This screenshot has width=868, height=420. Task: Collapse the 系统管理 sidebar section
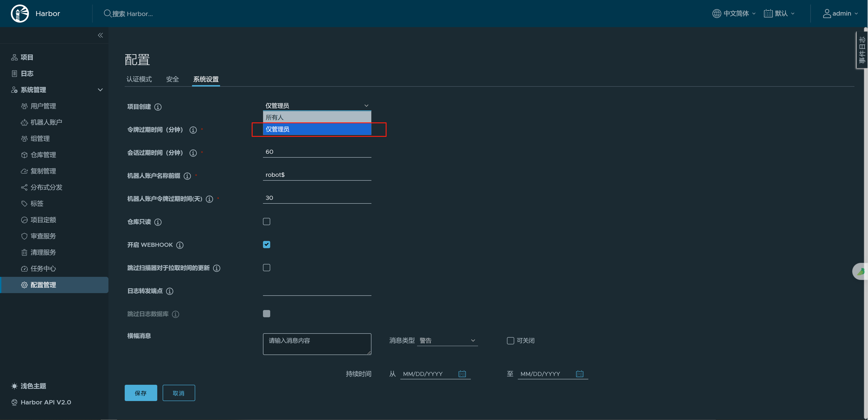(100, 90)
